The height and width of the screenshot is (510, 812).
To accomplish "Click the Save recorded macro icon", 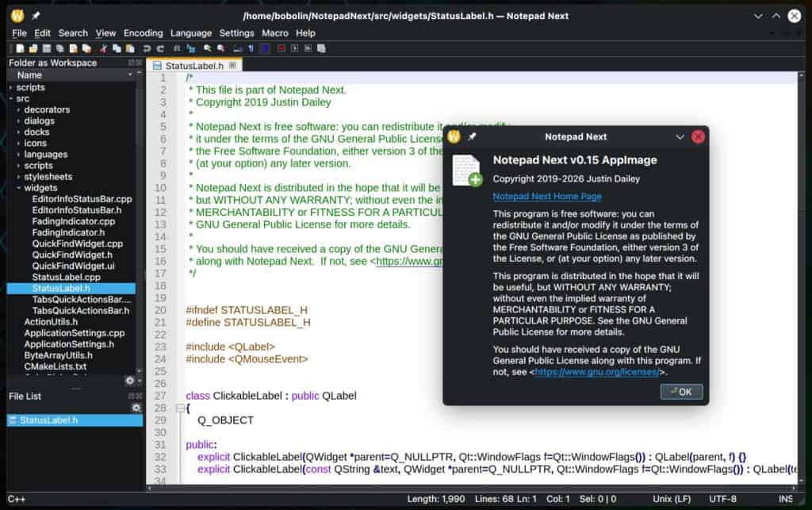I will (x=322, y=48).
